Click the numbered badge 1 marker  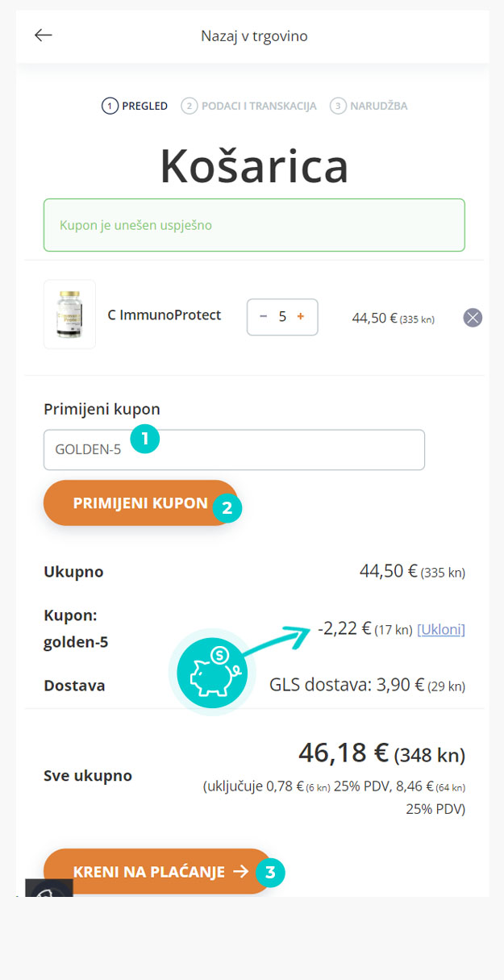pyautogui.click(x=145, y=439)
